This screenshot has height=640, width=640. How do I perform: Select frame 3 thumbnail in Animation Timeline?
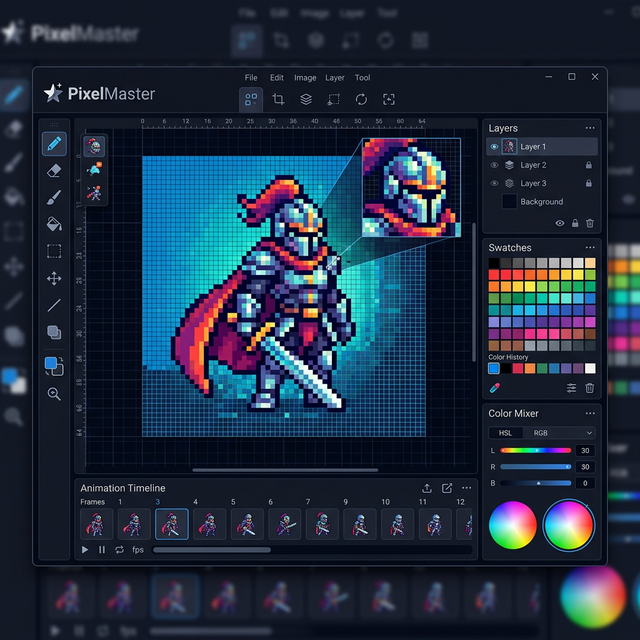click(172, 524)
